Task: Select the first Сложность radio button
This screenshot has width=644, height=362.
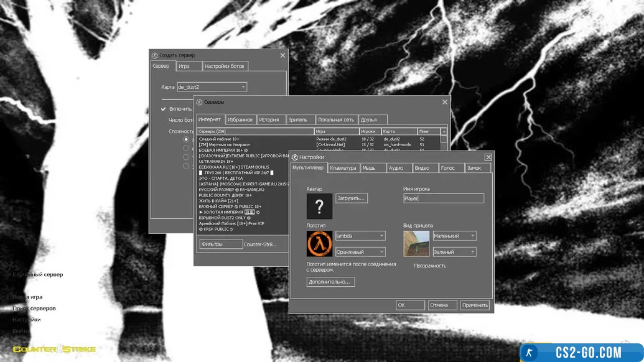Action: coord(185,140)
